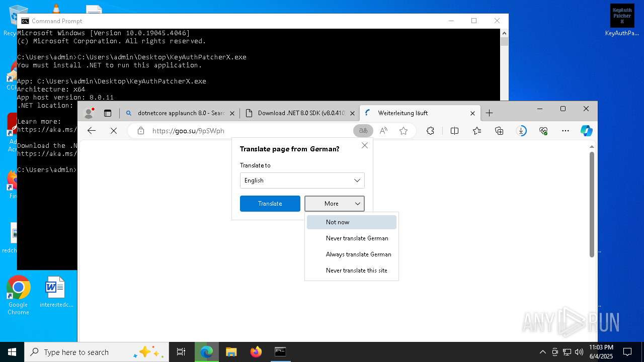Click the network tray icon

click(567, 352)
